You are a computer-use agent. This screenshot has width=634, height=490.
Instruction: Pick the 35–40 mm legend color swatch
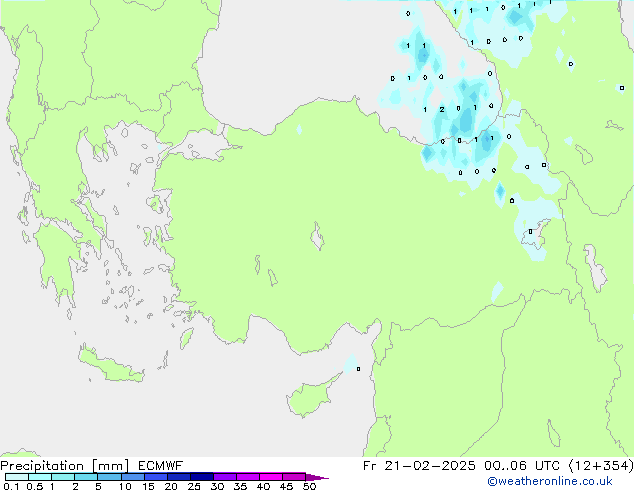[247, 477]
